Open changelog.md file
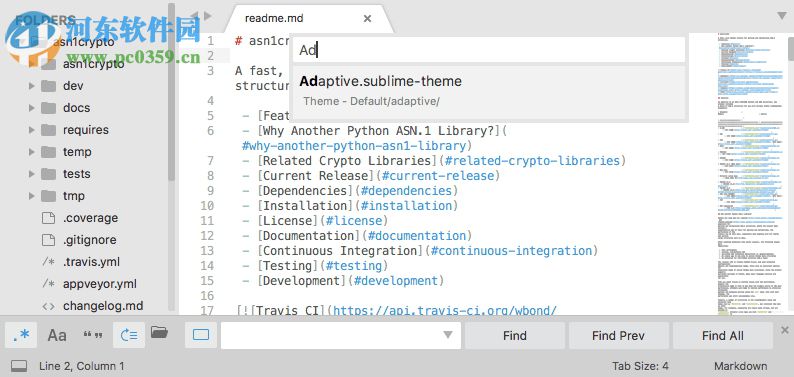The width and height of the screenshot is (794, 377). coord(103,306)
